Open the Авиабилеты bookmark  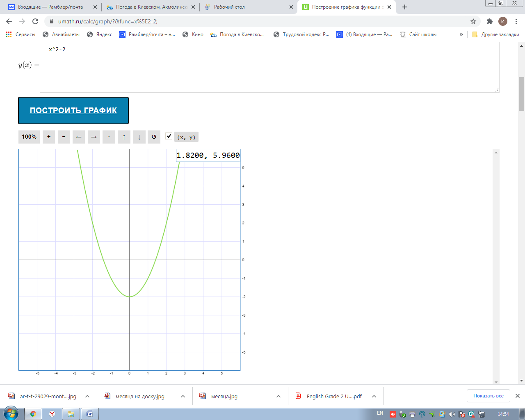61,34
